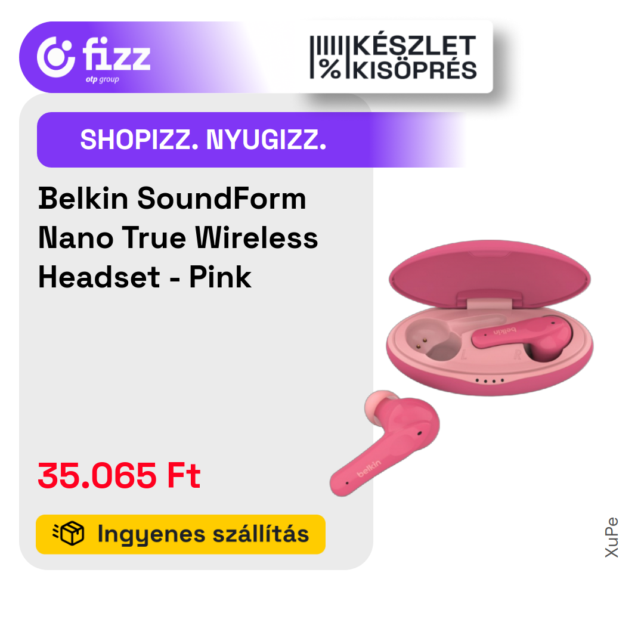Click the fizz circular logo icon
Viewport: 644px width, 644px height.
56,57
